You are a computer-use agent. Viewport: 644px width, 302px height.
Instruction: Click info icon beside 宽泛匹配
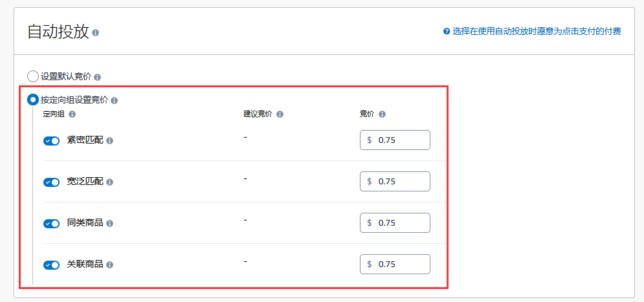pyautogui.click(x=109, y=182)
